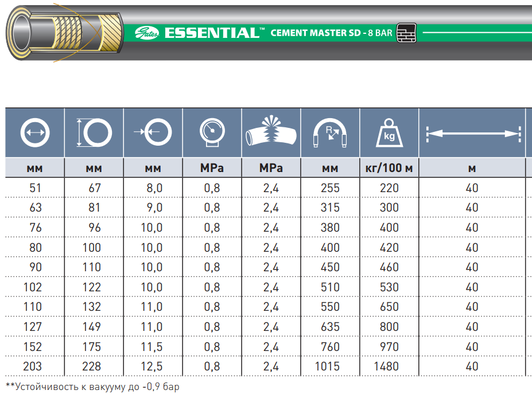The width and height of the screenshot is (532, 394).
Task: Click inner diameter value 51
Action: click(35, 188)
